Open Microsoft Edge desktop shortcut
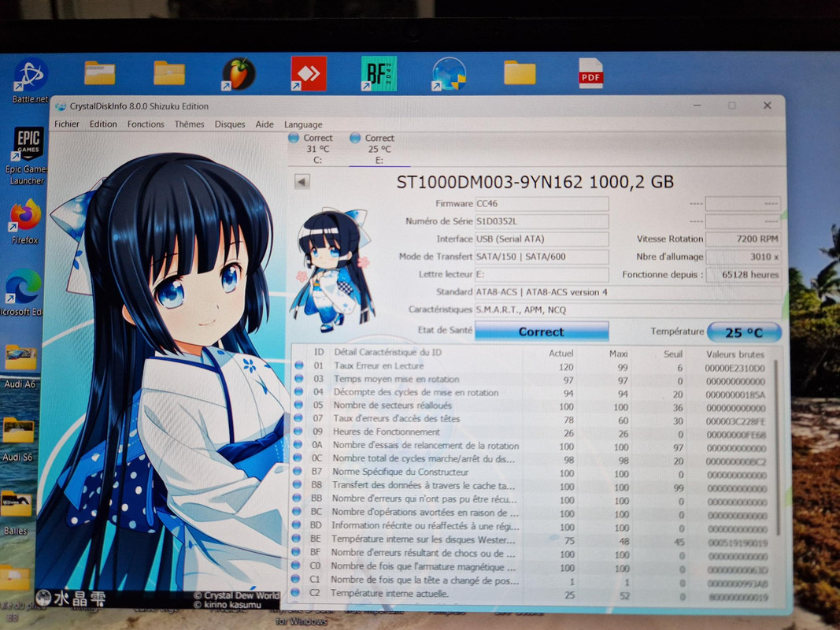Screen dimensions: 840x630 [23, 292]
